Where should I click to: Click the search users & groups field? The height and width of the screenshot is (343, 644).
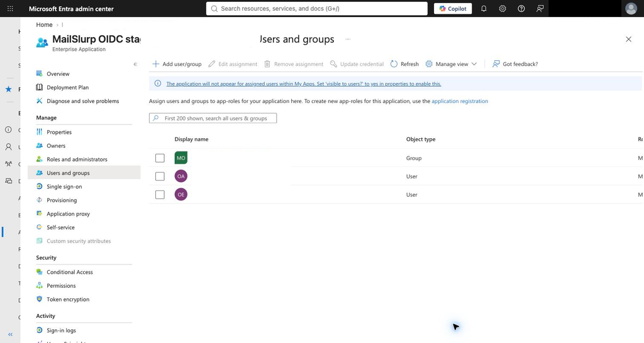[x=213, y=118]
